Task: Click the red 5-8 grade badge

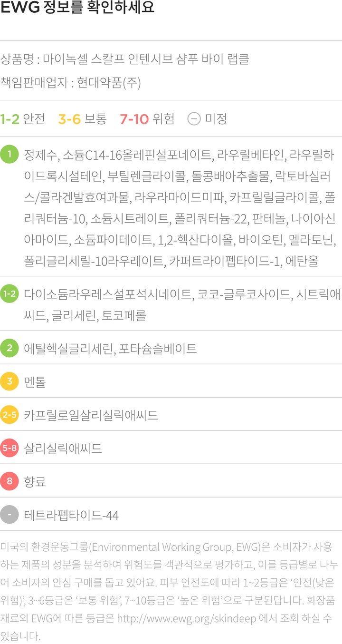Action: [x=9, y=448]
